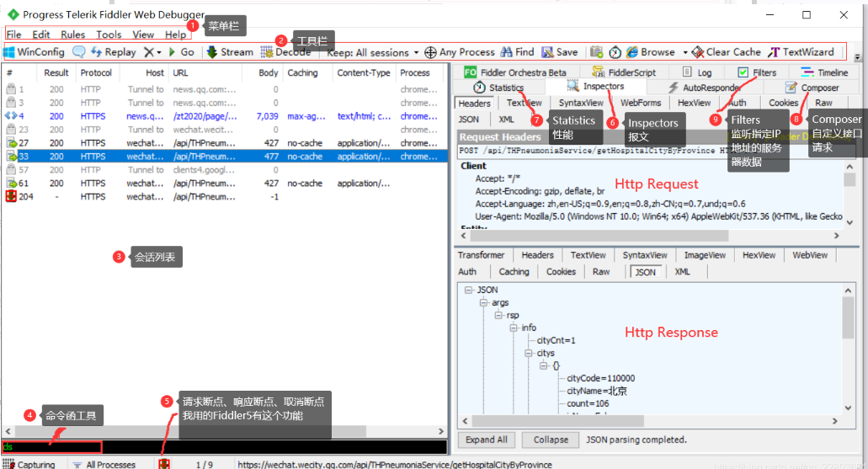This screenshot has width=868, height=469.
Task: Open the Fiddler Orchestra Beta tab
Action: [x=515, y=72]
